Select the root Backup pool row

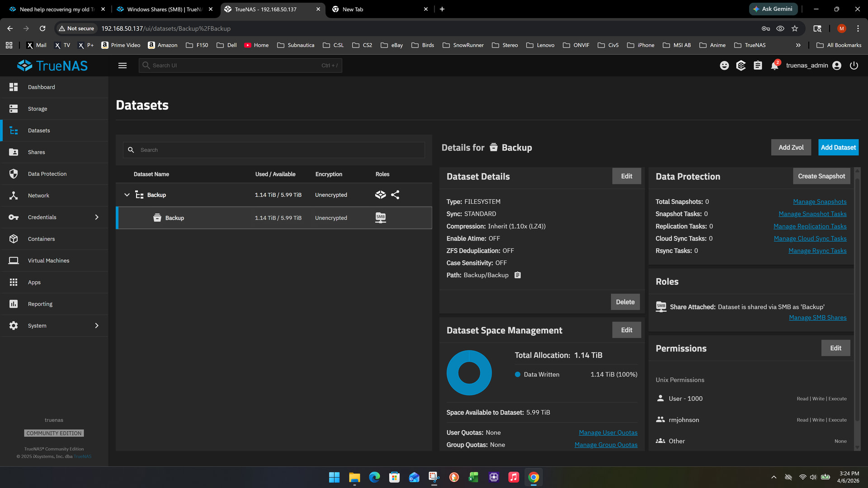point(274,195)
